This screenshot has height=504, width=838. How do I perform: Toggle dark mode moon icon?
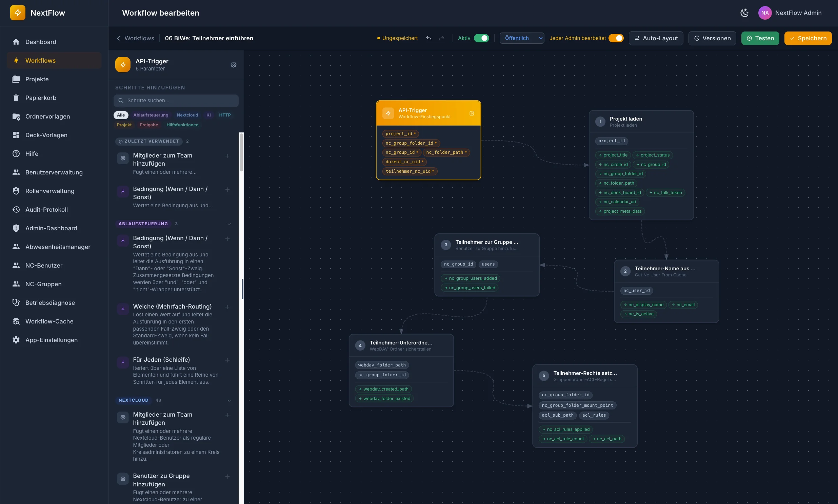[744, 13]
